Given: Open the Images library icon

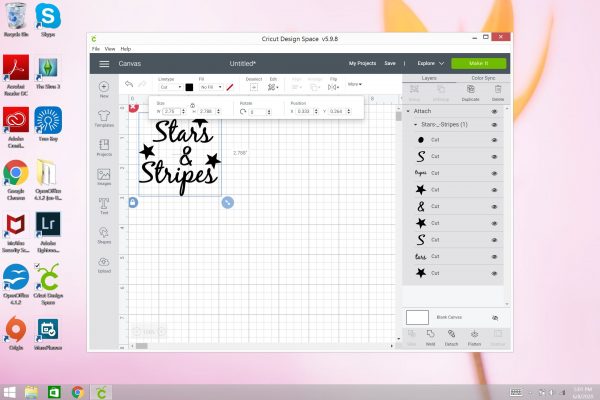Looking at the screenshot, I should coord(104,175).
